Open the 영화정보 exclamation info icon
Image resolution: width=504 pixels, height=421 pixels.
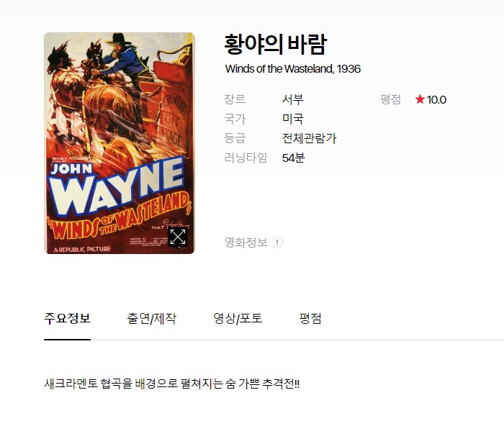pos(277,243)
